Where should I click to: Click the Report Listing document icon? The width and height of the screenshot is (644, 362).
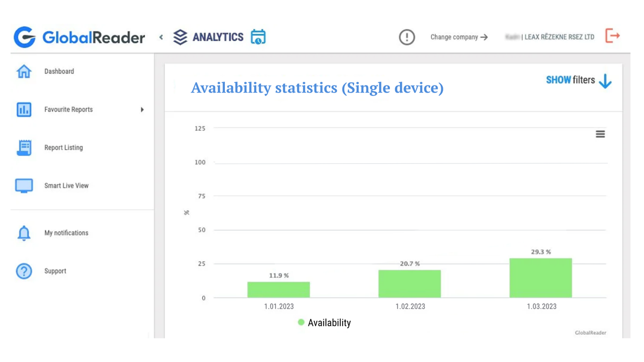coord(24,148)
